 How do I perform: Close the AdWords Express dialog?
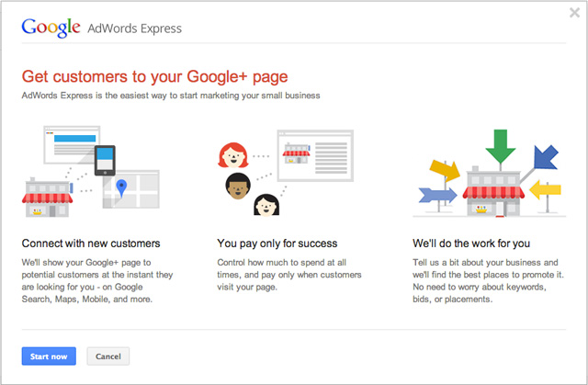[x=574, y=13]
